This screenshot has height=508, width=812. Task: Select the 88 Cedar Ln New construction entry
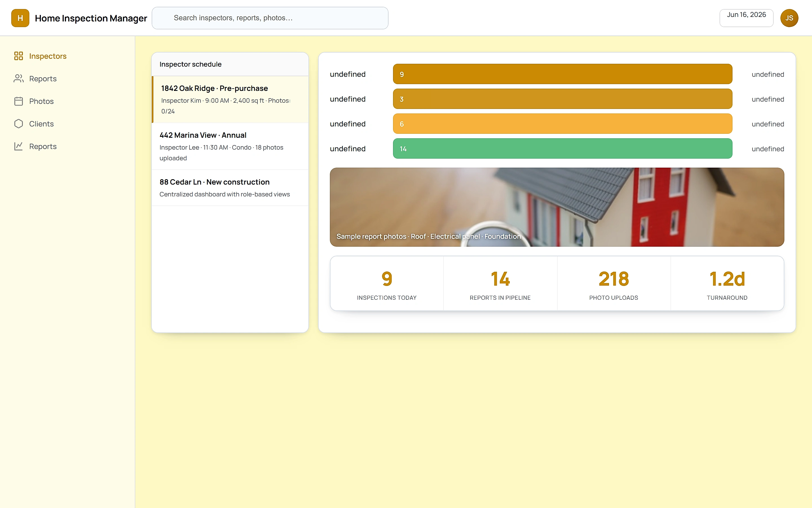[x=230, y=188]
